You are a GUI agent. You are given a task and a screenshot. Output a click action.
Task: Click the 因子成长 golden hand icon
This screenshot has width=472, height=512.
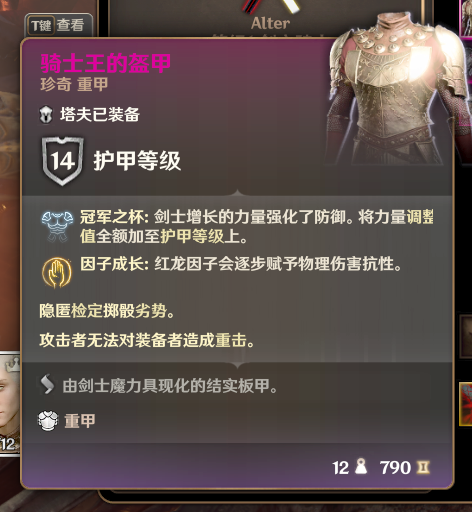[x=57, y=273]
